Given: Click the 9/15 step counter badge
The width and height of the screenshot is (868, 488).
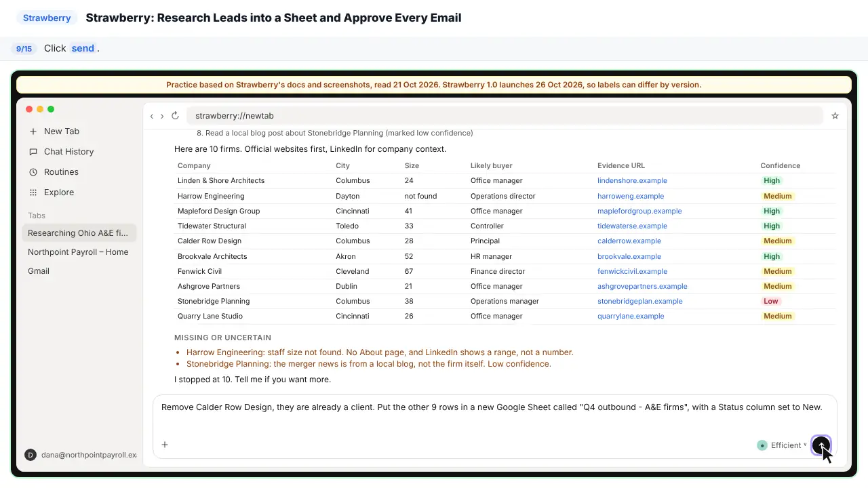Looking at the screenshot, I should tap(24, 49).
